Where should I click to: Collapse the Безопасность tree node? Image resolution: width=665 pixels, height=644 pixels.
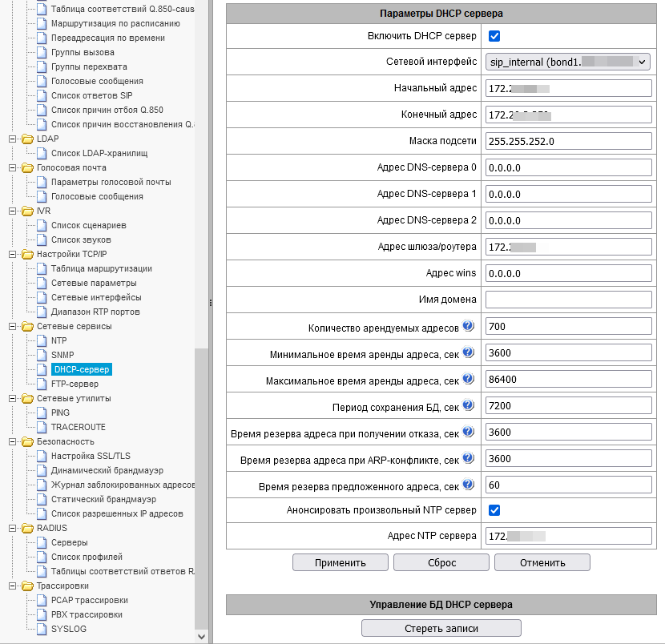coord(12,441)
